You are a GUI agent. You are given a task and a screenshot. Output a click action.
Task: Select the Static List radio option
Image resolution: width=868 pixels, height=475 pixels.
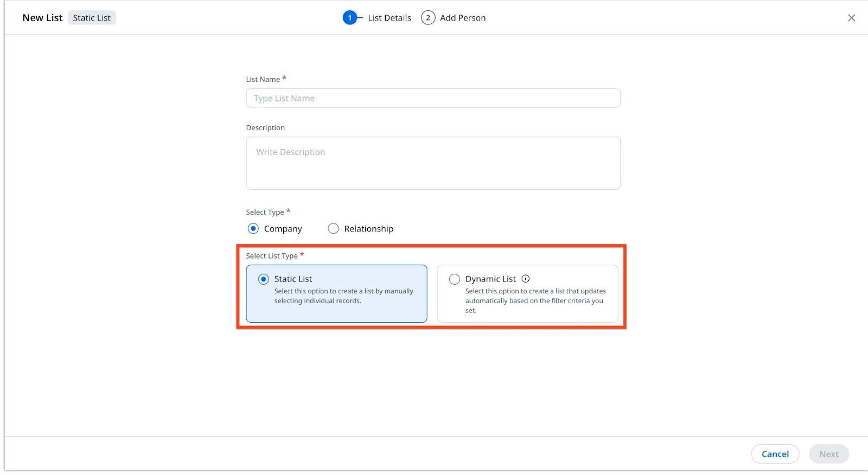263,279
